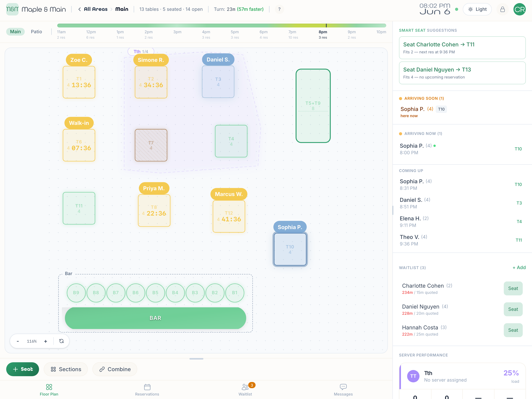Select bar seat B8
Screen dimensions: 532x399
pyautogui.click(x=96, y=293)
